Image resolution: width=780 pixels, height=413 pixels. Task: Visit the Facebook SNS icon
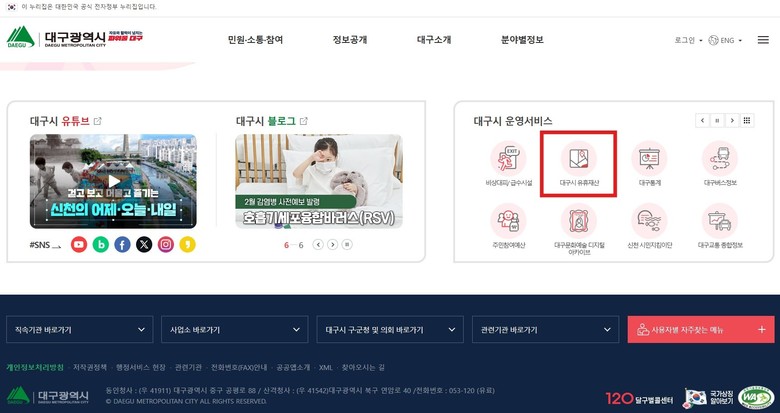pyautogui.click(x=122, y=244)
